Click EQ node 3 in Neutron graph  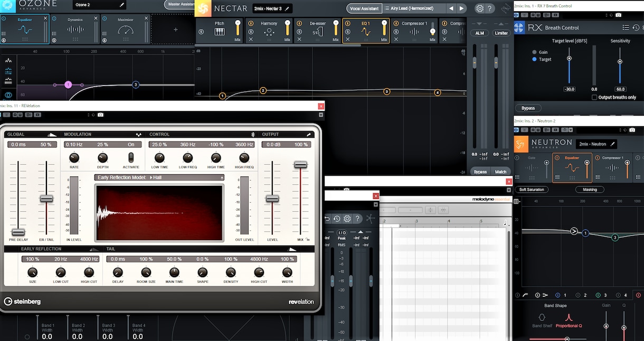coord(614,238)
